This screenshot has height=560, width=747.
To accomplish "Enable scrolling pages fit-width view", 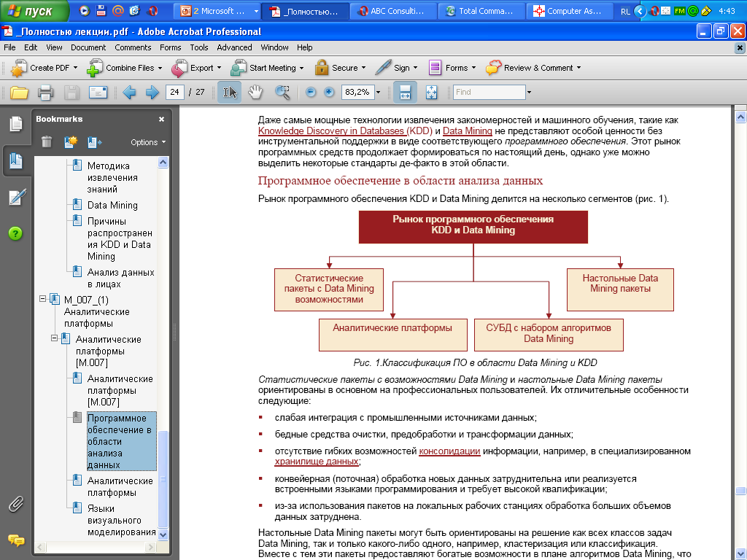I will [x=405, y=92].
